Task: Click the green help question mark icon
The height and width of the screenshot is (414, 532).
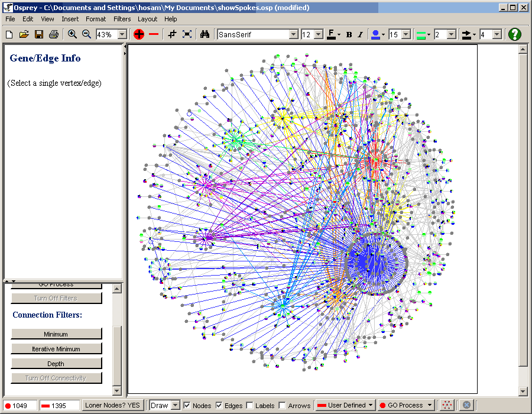Action: tap(514, 34)
